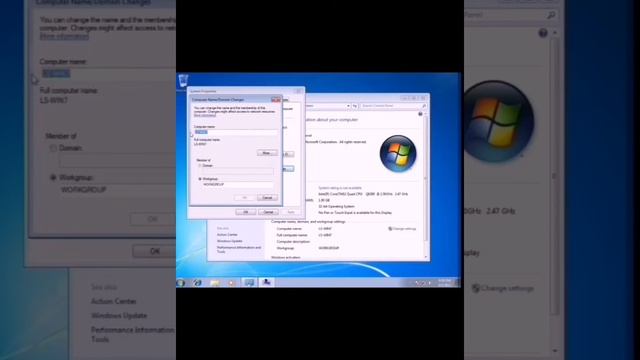Click Cancel in the System Properties dialog

268,212
